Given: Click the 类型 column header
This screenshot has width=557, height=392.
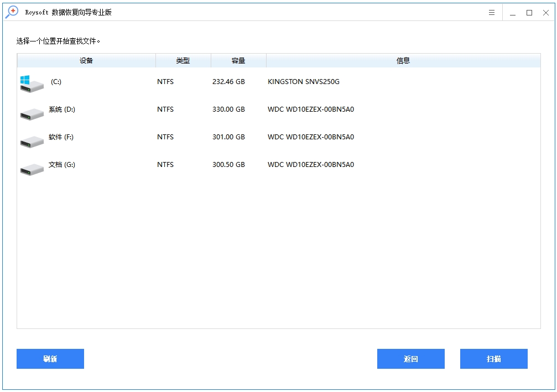Looking at the screenshot, I should tap(183, 60).
